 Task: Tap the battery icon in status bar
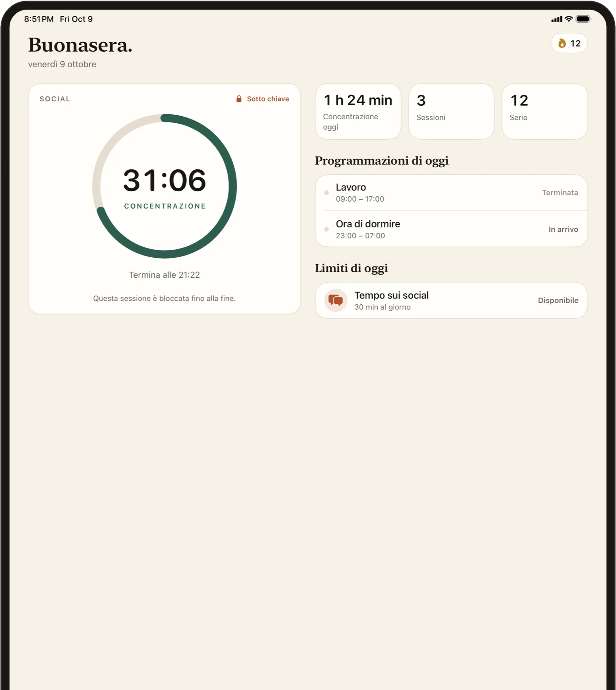583,19
